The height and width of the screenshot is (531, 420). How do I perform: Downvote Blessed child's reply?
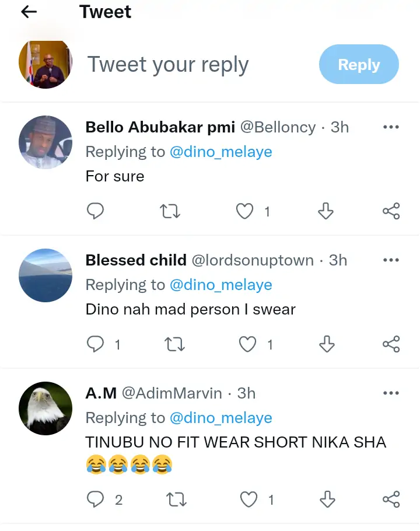(x=327, y=345)
